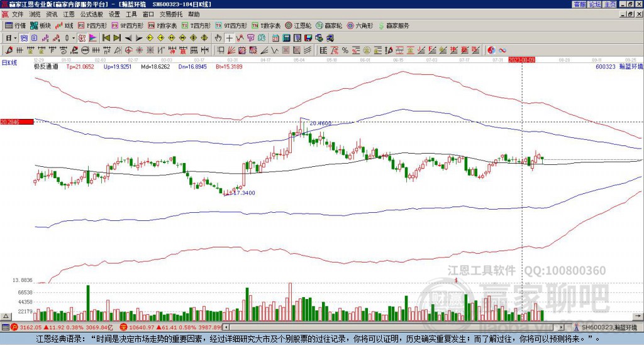Open the 资讯 menu
Screen dimensions: 644x345
coord(52,14)
